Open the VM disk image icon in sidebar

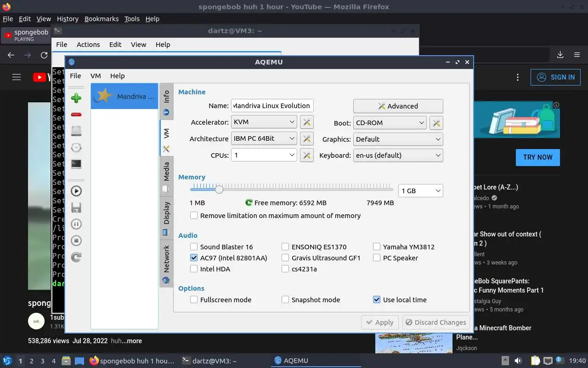[76, 131]
